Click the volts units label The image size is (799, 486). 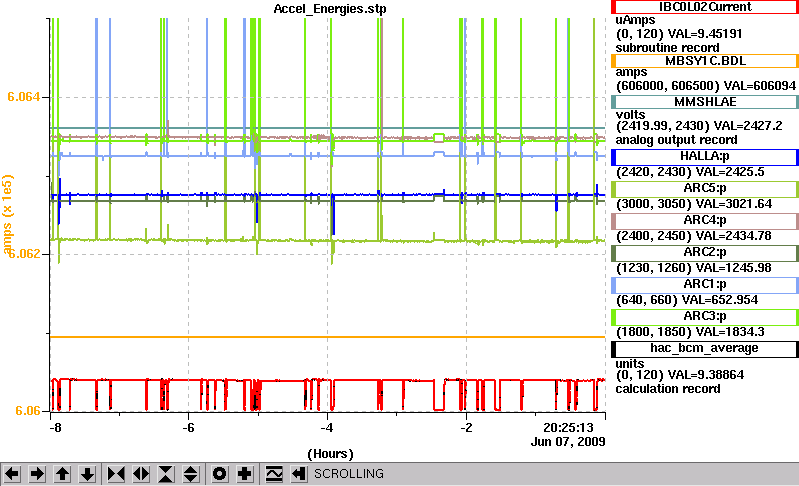point(630,115)
